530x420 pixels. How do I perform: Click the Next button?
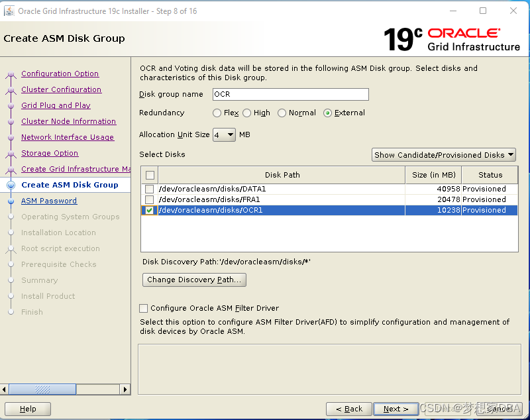(396, 409)
